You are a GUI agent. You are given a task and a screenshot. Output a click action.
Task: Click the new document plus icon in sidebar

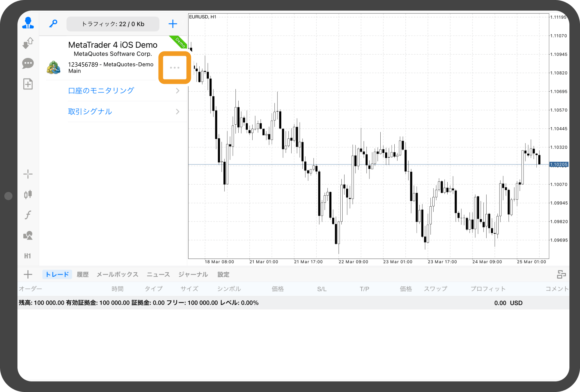(x=28, y=84)
